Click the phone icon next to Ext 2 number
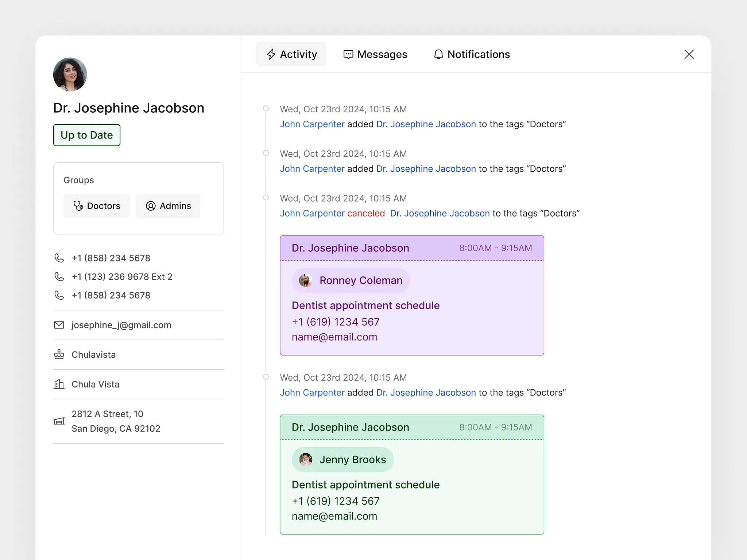The width and height of the screenshot is (747, 560). pyautogui.click(x=59, y=277)
